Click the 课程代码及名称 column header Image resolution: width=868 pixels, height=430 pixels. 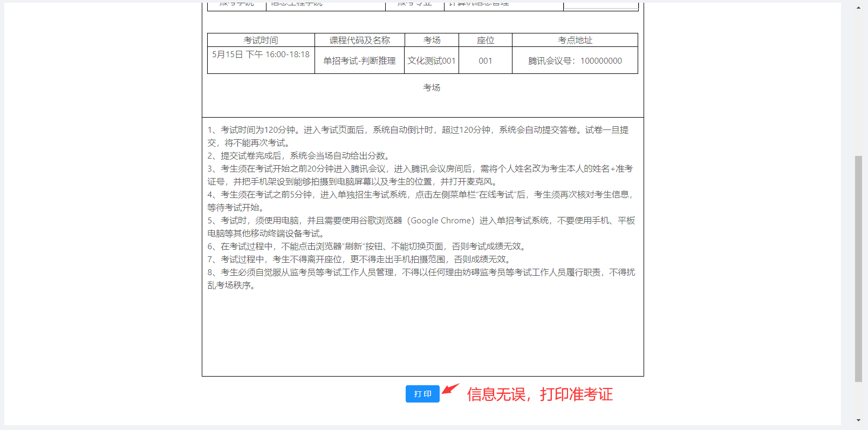tap(359, 40)
